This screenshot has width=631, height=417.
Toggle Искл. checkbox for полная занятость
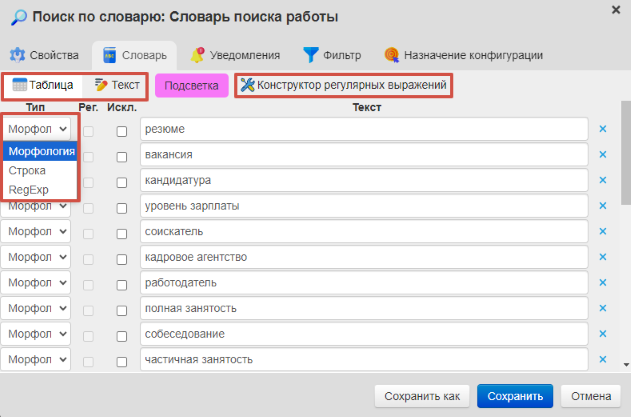pos(122,311)
